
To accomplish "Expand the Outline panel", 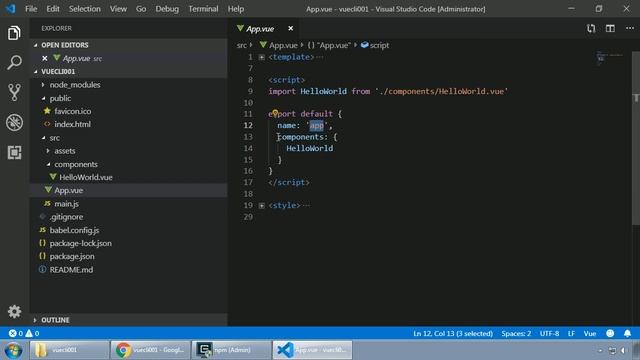I will pyautogui.click(x=128, y=320).
